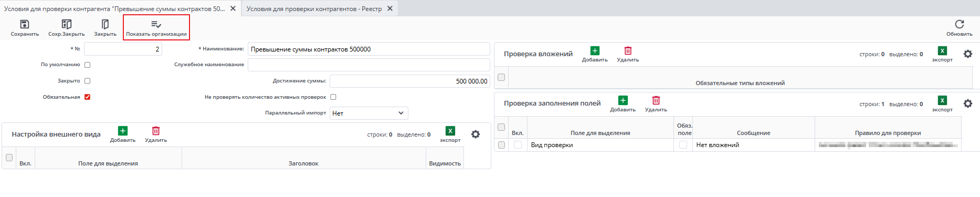Toggle Не проверять количество активных проверок
The image size is (980, 197).
(333, 97)
